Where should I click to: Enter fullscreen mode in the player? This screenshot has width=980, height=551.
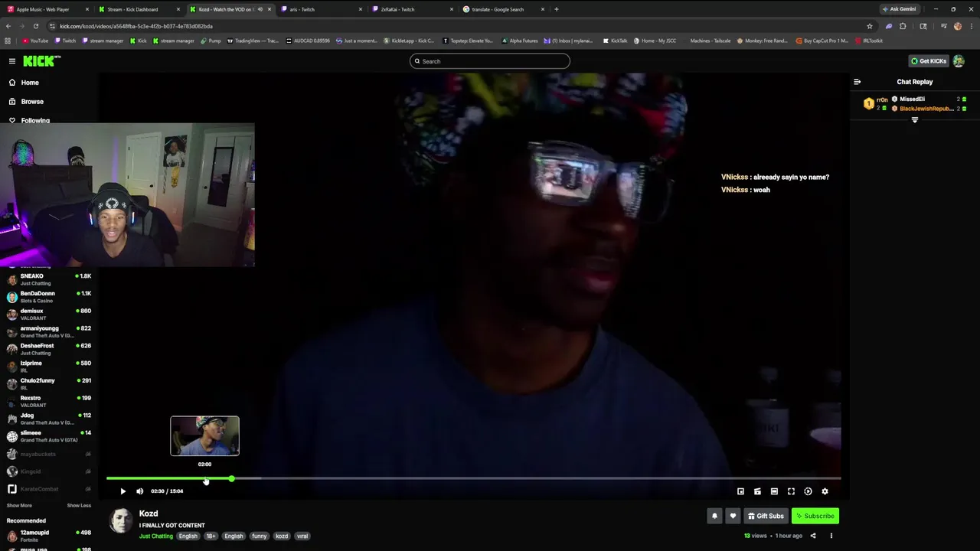(791, 491)
